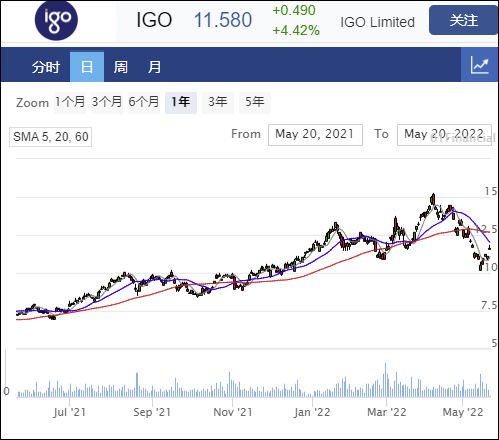Click the +0.490 price change value
Screen dimensions: 499x440
coord(294,10)
